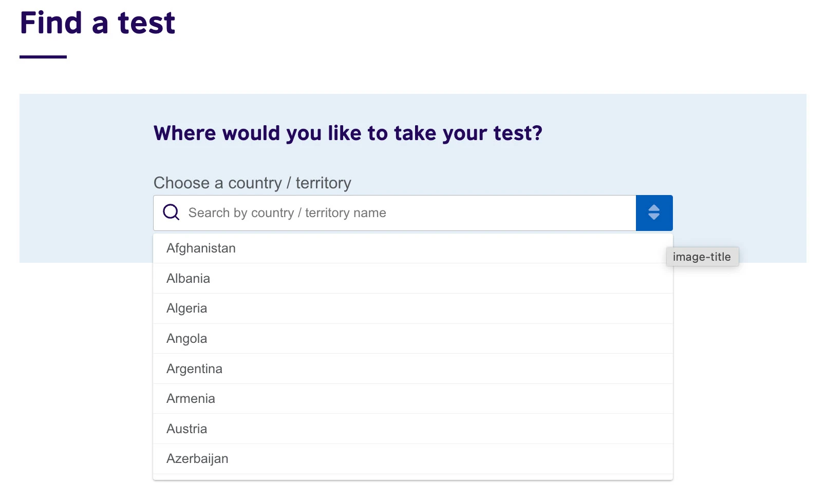
Task: Select Angola in the list
Action: [186, 339]
